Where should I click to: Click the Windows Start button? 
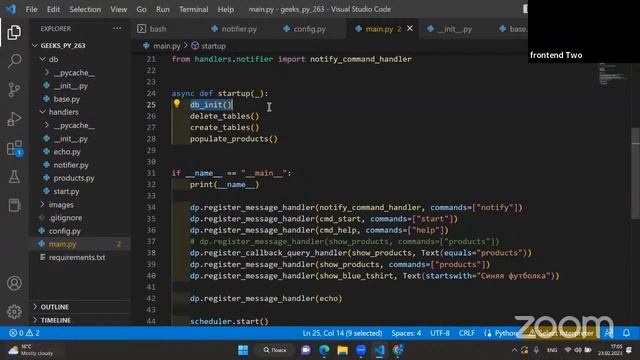243,350
